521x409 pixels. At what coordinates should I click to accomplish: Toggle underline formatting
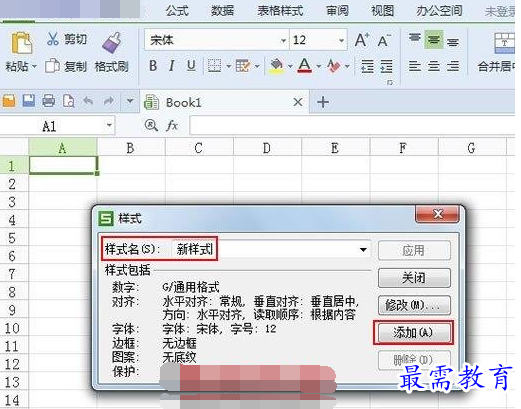(x=191, y=66)
